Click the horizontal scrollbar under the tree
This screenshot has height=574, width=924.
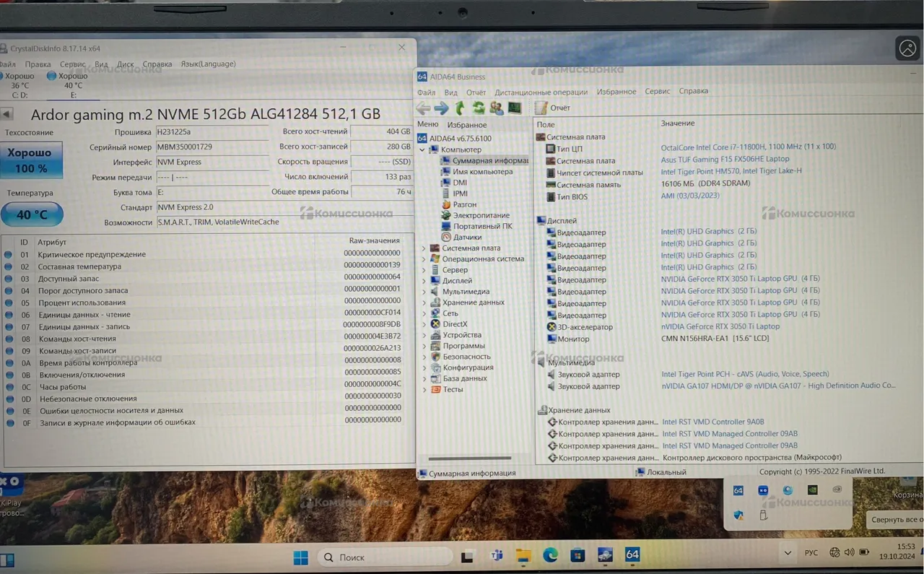click(x=470, y=458)
